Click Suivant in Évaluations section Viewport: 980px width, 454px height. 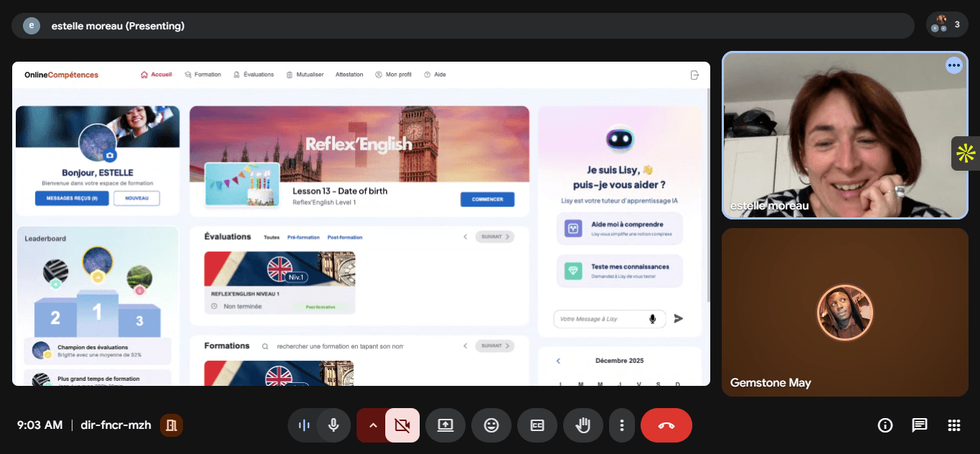point(495,237)
